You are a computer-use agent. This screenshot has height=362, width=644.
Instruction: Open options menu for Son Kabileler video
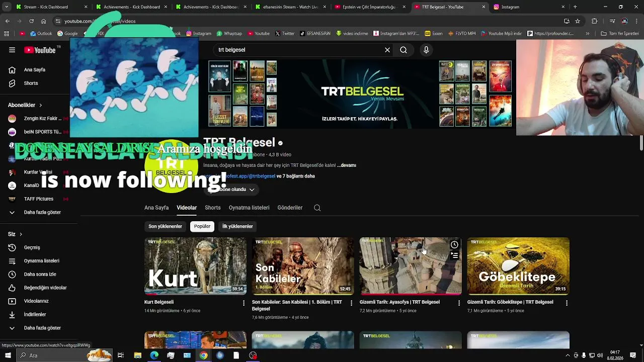[351, 303]
